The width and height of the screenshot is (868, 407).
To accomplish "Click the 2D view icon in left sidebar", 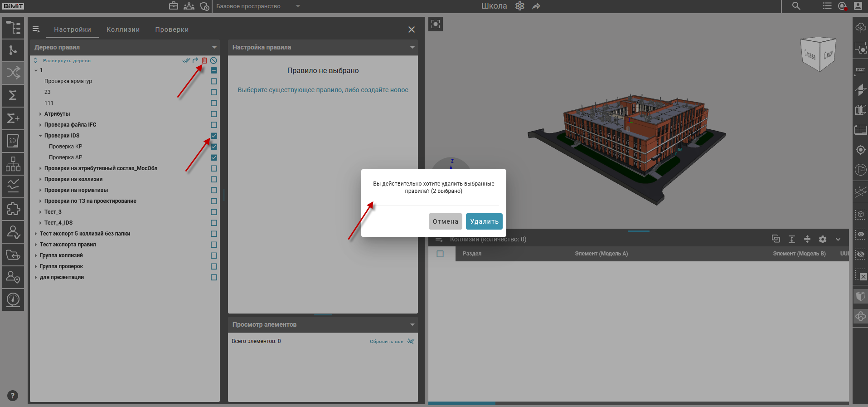I will coord(13,141).
